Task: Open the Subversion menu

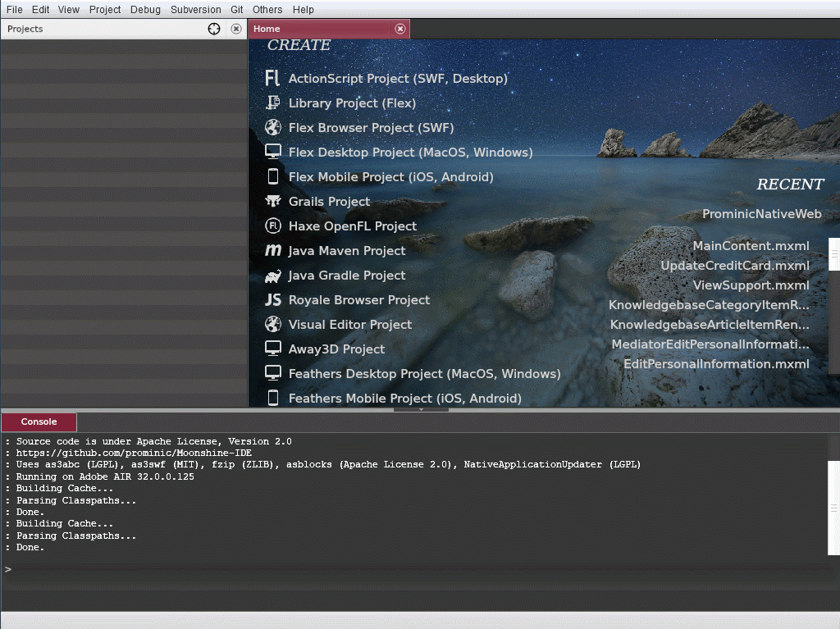Action: click(195, 9)
